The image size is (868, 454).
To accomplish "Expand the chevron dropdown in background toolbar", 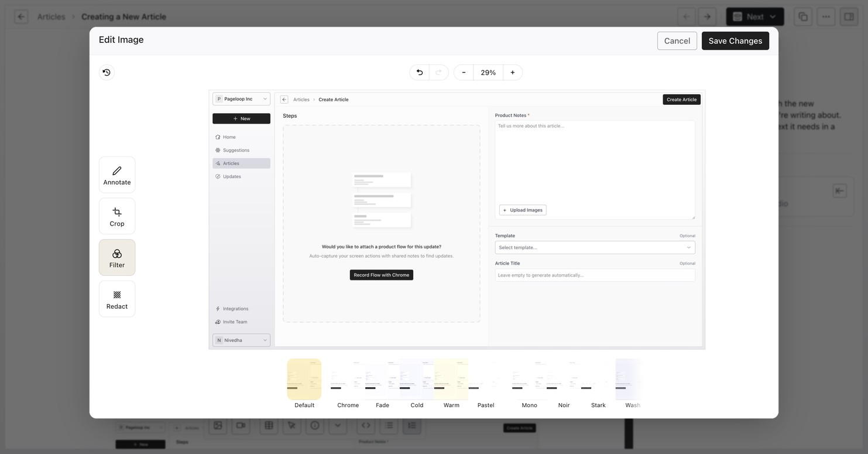I will tap(338, 425).
